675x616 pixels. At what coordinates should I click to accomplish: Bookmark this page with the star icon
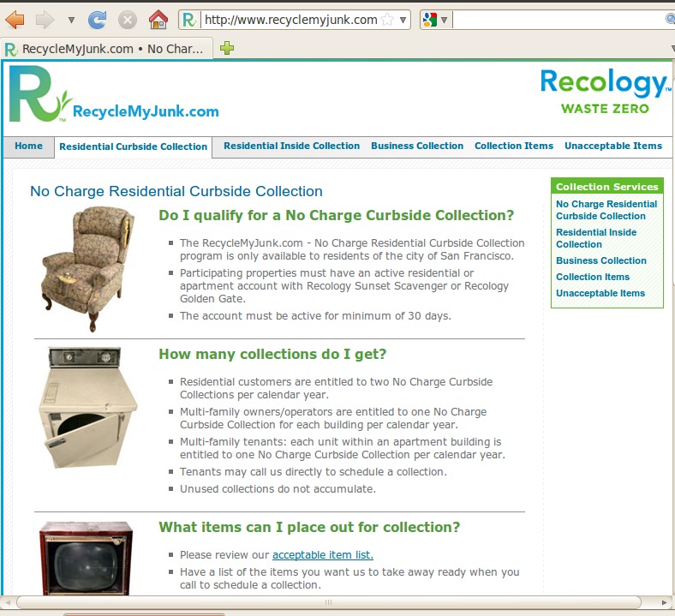tap(387, 19)
